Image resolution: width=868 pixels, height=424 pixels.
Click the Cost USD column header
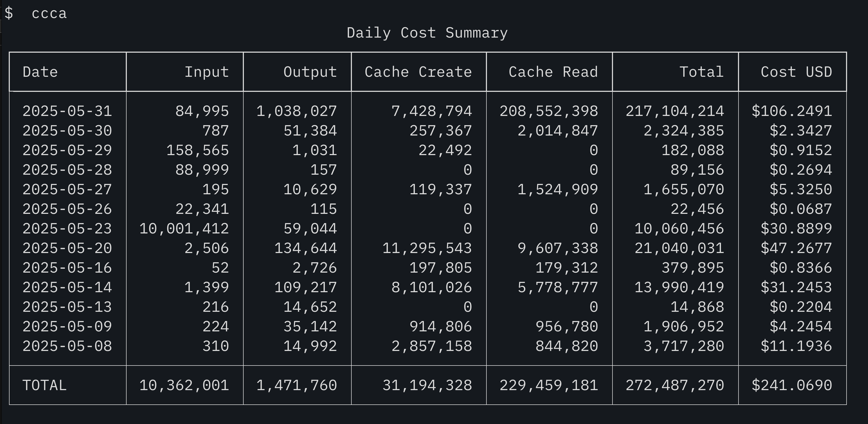tap(796, 72)
